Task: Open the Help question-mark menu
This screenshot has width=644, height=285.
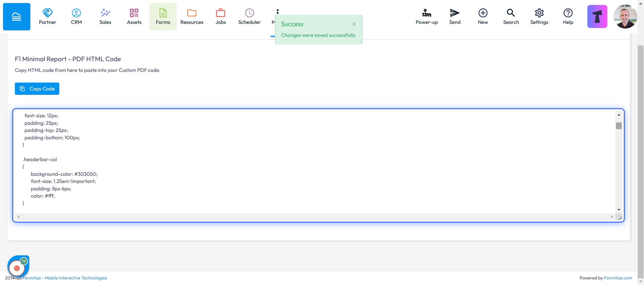Action: (x=568, y=16)
